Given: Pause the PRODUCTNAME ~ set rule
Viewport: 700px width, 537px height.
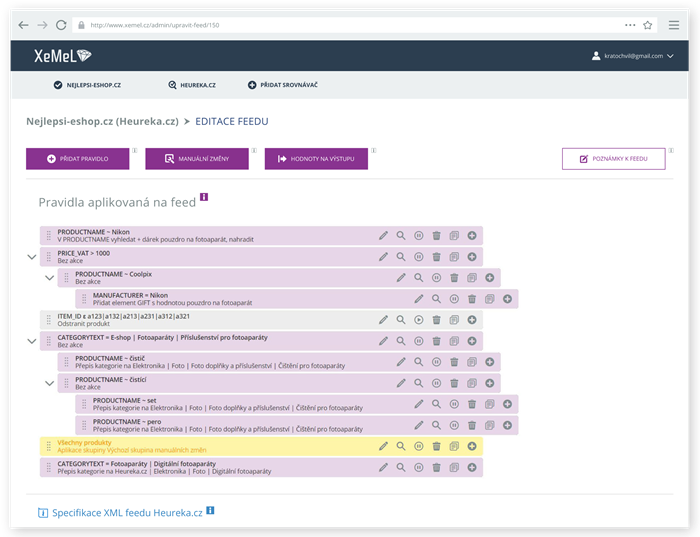Looking at the screenshot, I should [x=454, y=404].
